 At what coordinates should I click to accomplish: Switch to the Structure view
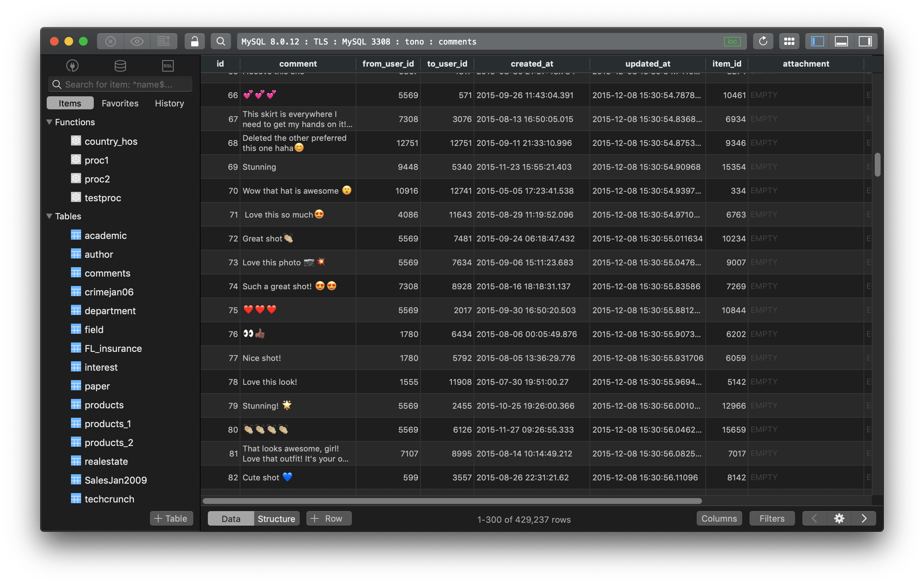click(276, 519)
